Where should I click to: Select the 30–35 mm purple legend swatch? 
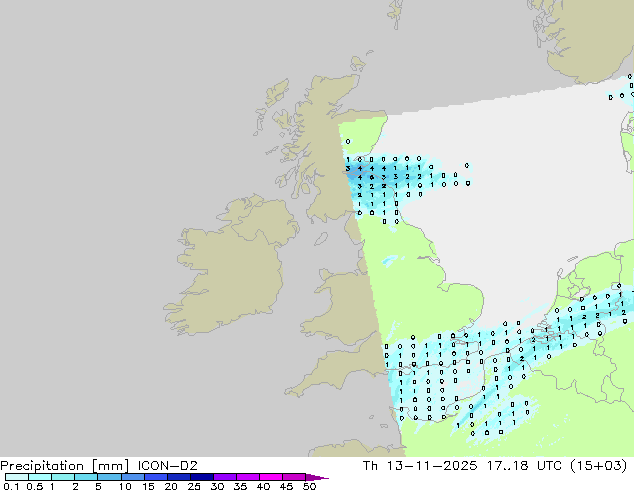click(x=224, y=477)
